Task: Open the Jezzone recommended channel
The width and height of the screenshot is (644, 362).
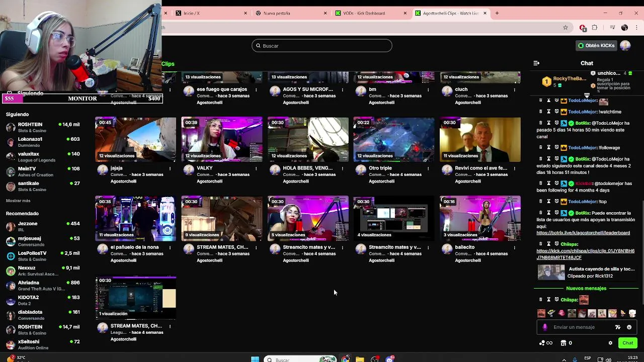Action: (43, 226)
